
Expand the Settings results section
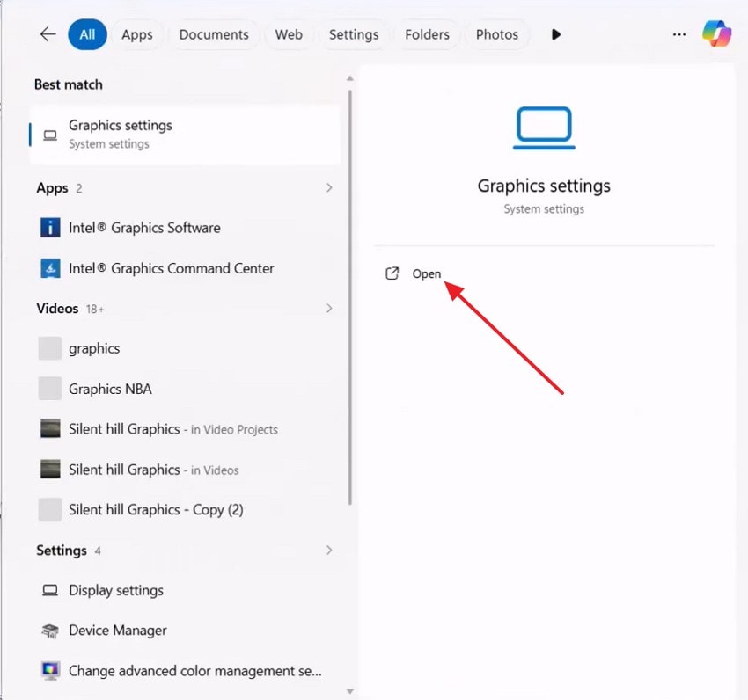coord(329,551)
